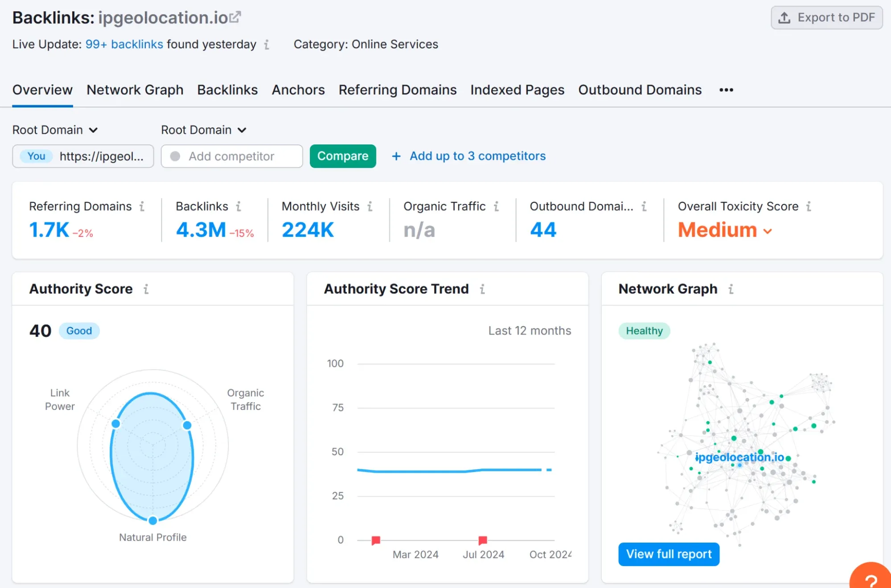Open the Backlinks tab
Screen dimensions: 891x588
tap(228, 90)
